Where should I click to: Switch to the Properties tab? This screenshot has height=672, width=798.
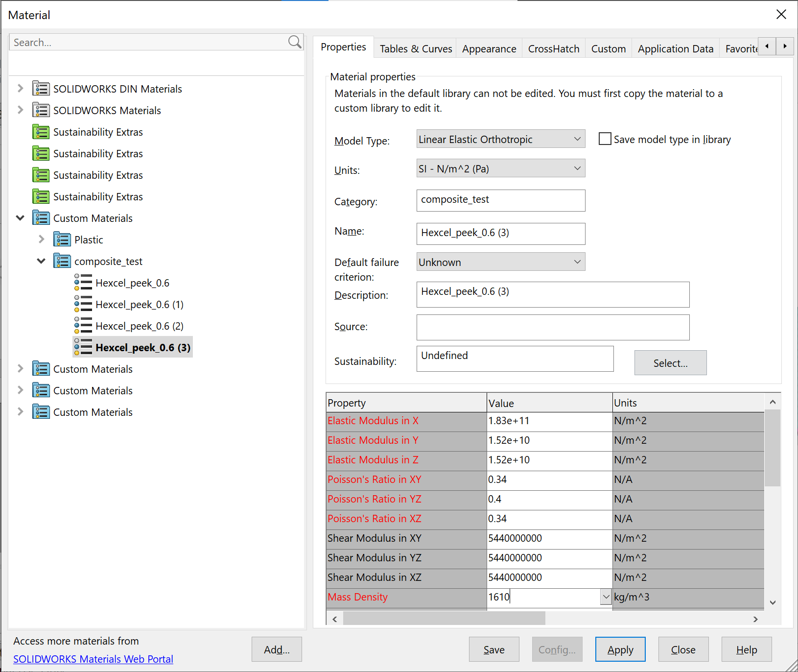pos(343,47)
